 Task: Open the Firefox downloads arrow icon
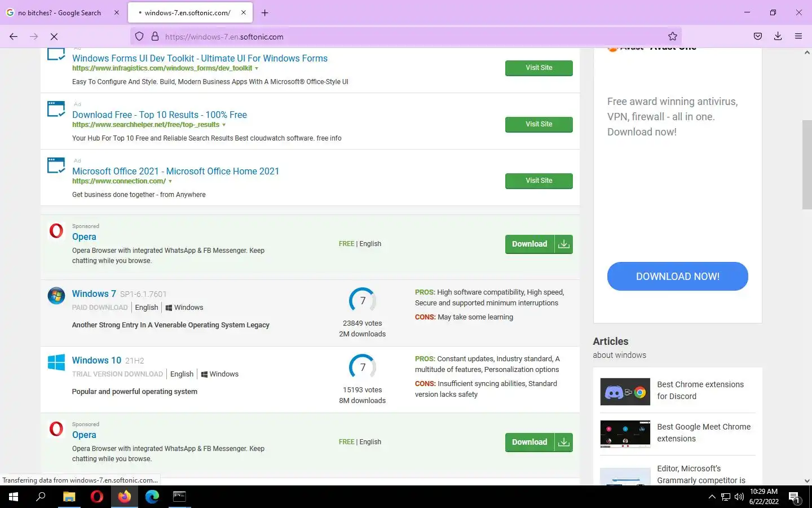(778, 37)
